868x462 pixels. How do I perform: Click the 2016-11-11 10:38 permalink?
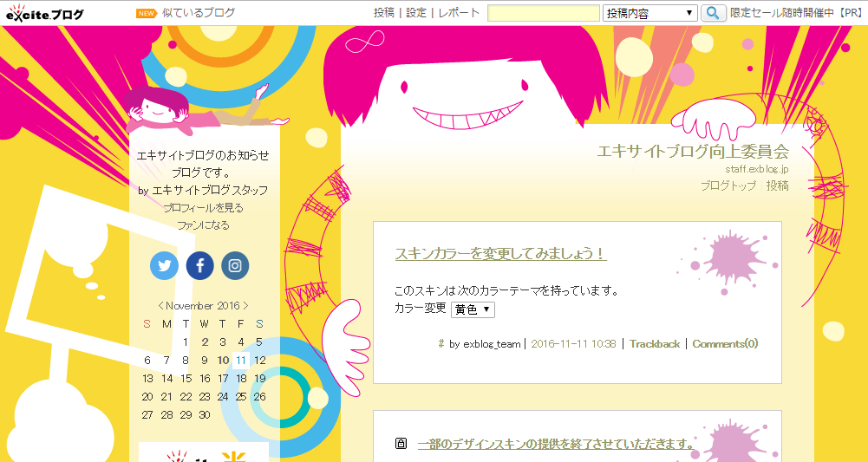click(x=573, y=343)
